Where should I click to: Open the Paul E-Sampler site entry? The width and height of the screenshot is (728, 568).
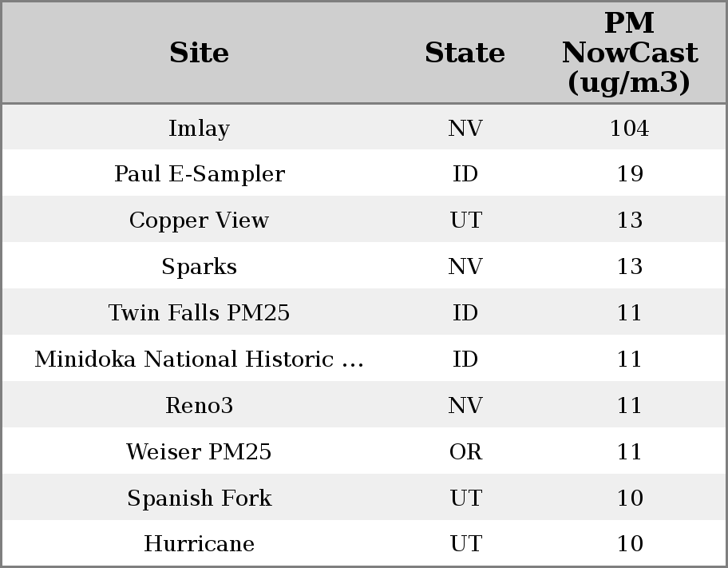pos(199,174)
